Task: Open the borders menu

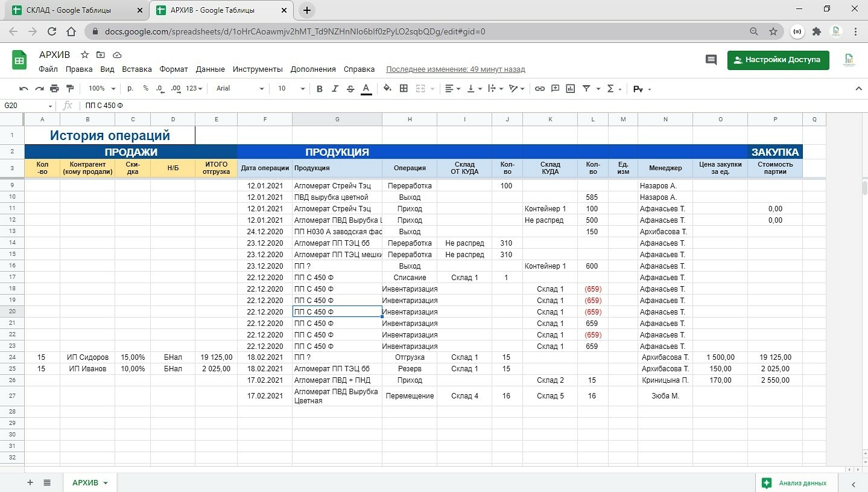Action: [404, 89]
